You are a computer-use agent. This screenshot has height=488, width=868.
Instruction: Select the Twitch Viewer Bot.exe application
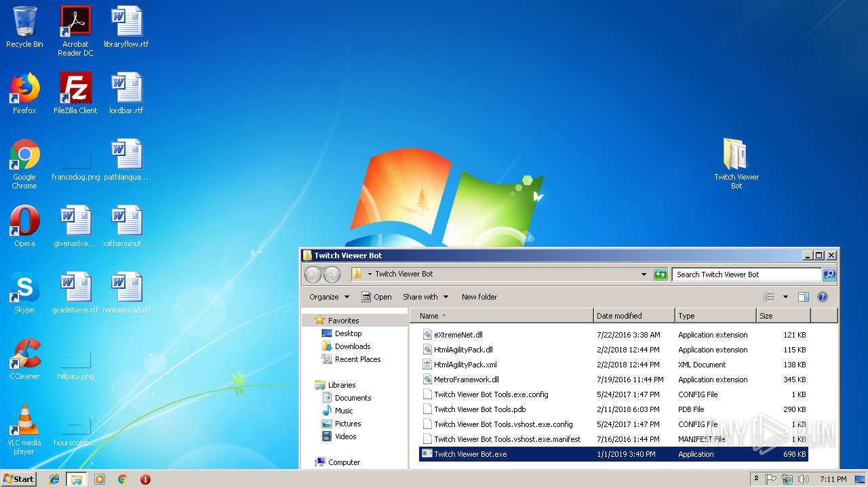pyautogui.click(x=614, y=454)
